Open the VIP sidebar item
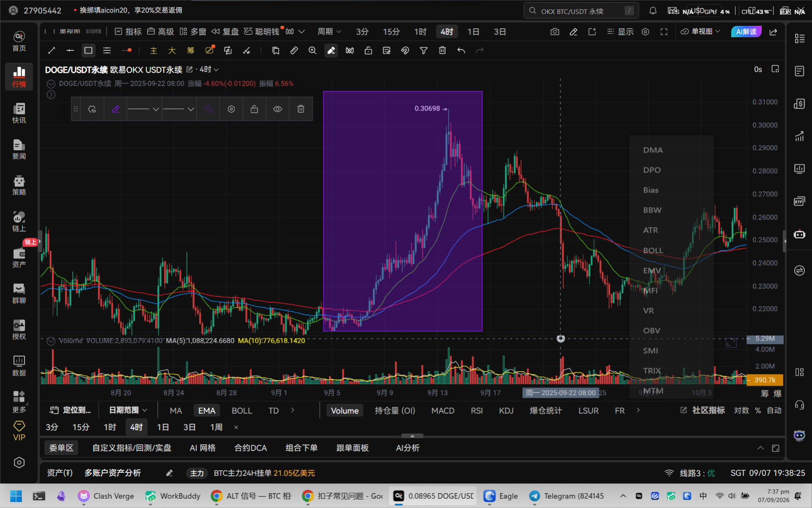 pos(19,431)
